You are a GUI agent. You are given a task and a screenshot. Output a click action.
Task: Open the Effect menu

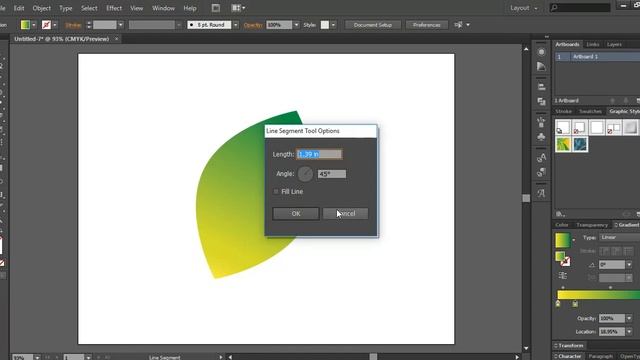[x=114, y=8]
